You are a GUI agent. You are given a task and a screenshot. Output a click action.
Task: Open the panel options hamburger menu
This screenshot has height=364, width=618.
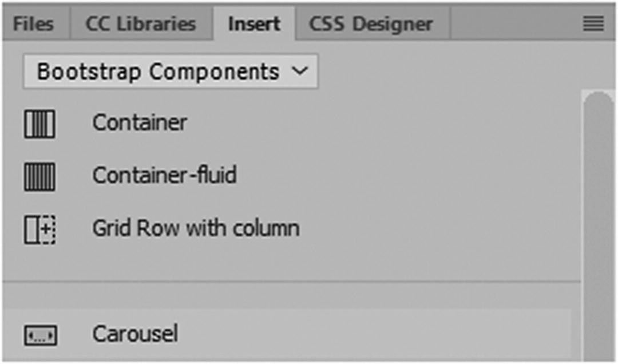click(593, 24)
